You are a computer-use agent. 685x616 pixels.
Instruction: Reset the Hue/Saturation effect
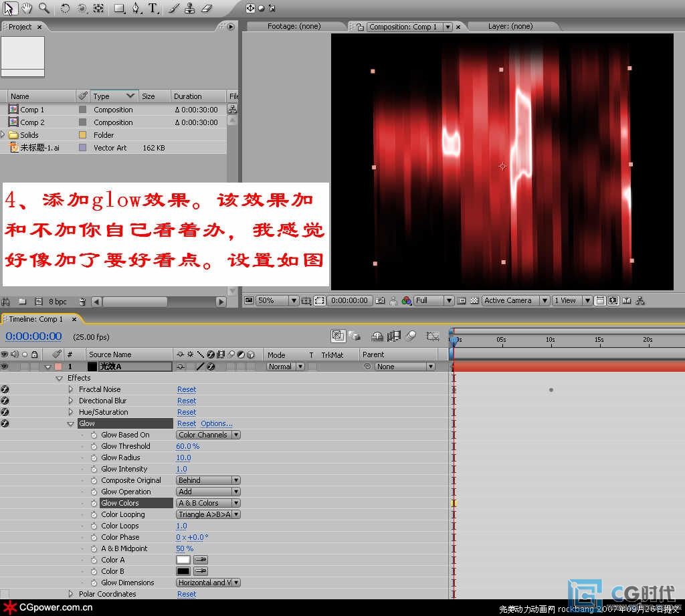click(187, 412)
